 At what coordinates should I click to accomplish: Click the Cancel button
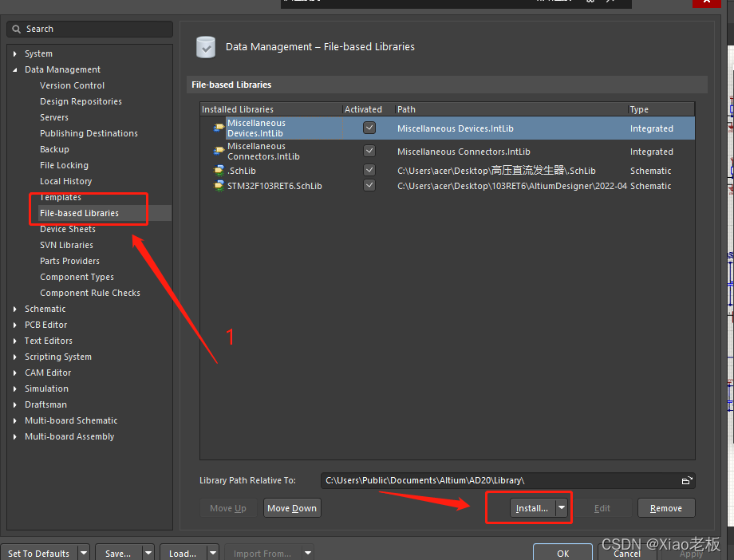(x=627, y=553)
